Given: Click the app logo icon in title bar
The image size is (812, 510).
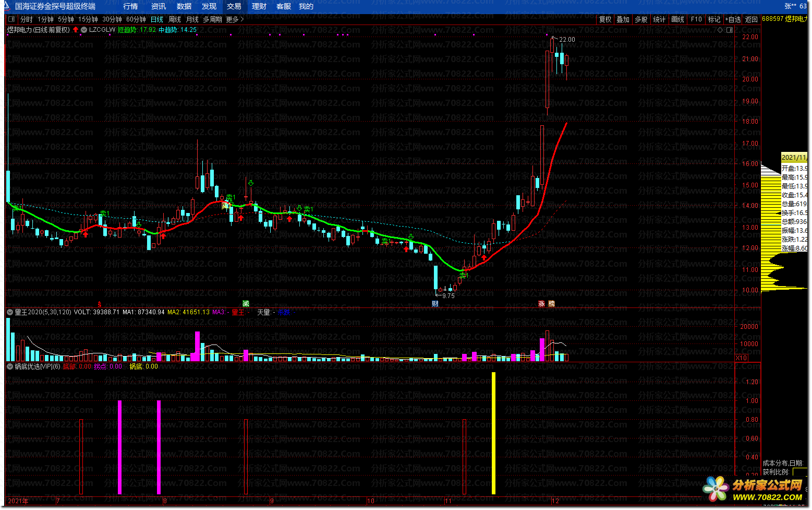Looking at the screenshot, I should click(x=7, y=6).
